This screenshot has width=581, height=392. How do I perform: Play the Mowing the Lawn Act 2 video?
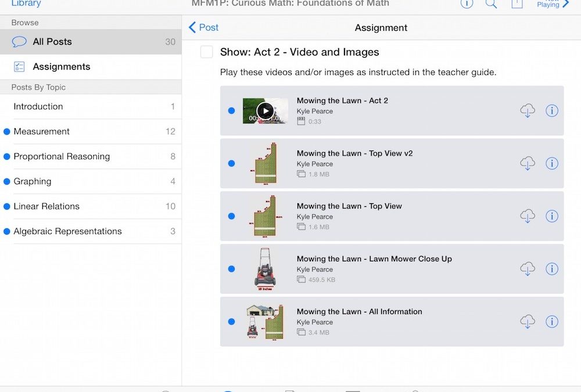265,110
